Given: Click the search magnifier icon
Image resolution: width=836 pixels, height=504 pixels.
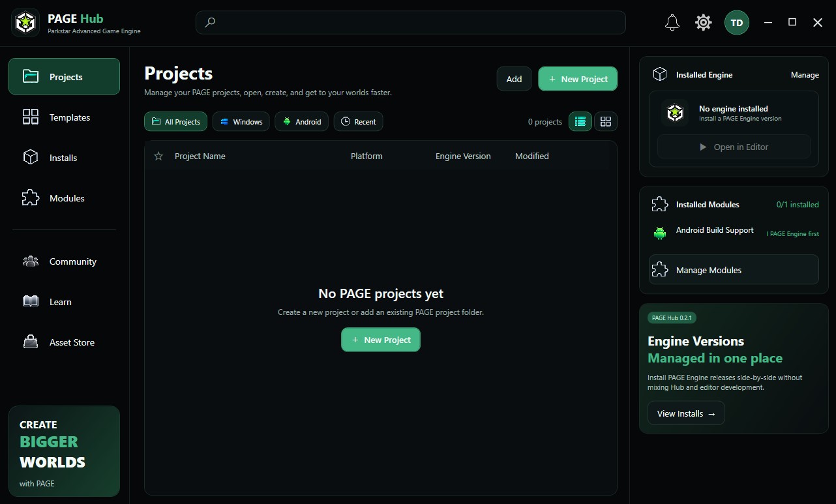Looking at the screenshot, I should click(210, 22).
